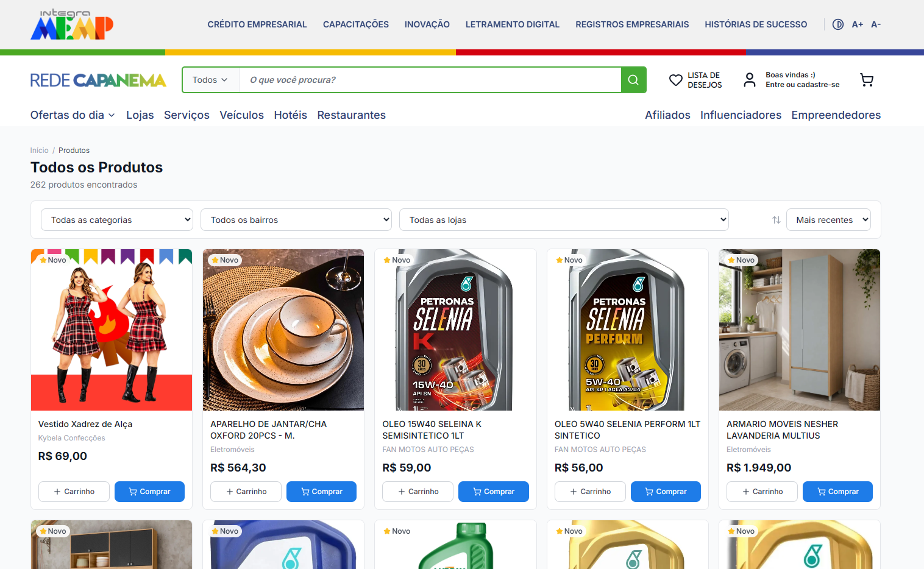Go to Restaurantes section
Image resolution: width=924 pixels, height=569 pixels.
coord(352,115)
